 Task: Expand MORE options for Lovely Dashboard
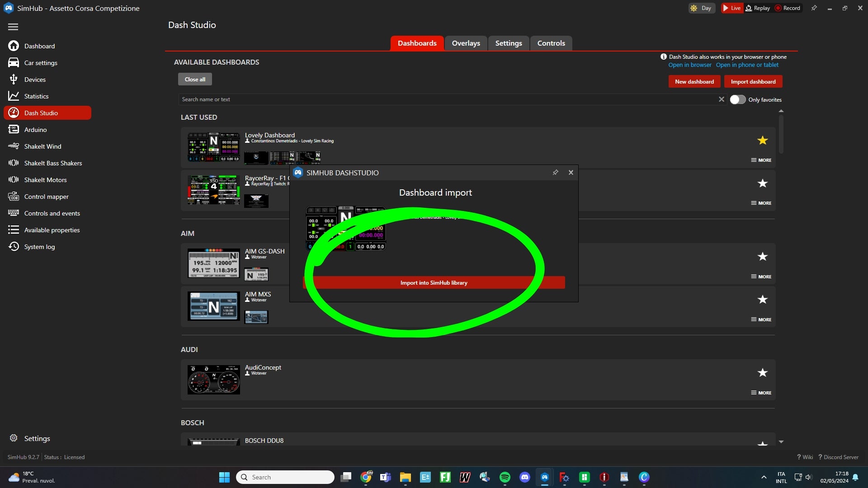tap(761, 160)
